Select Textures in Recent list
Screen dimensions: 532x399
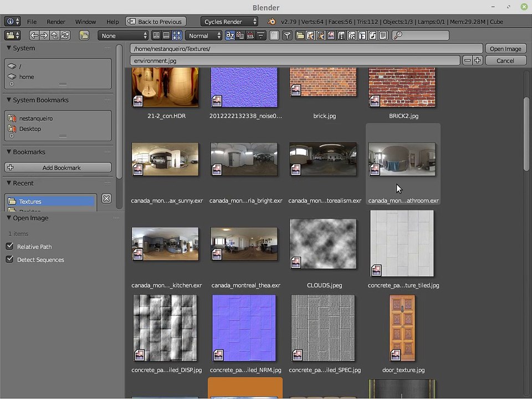(51, 202)
